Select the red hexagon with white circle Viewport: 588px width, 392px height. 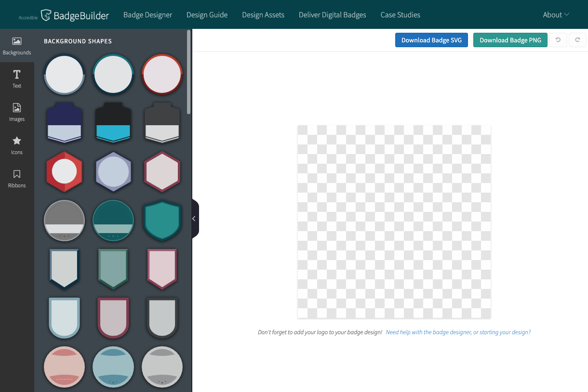pos(64,171)
